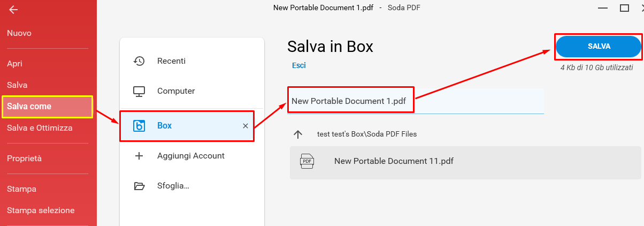Click the Box logo icon
Screen dimensions: 644x226
139,126
